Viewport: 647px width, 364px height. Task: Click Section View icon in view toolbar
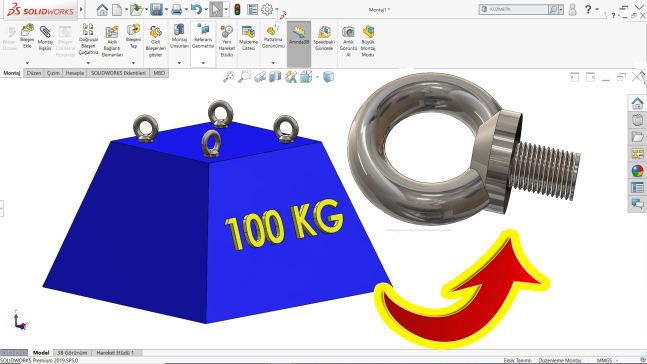tap(275, 77)
